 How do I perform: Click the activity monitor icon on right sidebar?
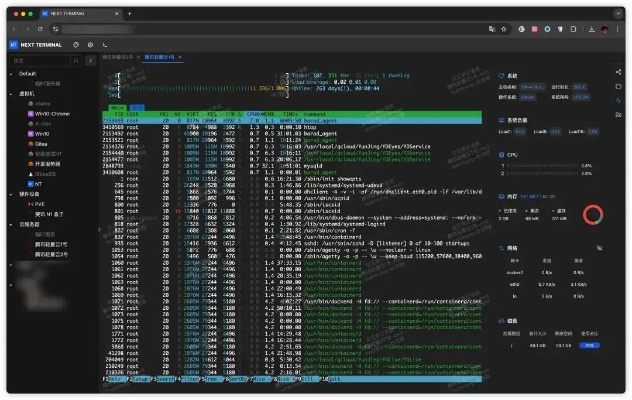tap(619, 99)
